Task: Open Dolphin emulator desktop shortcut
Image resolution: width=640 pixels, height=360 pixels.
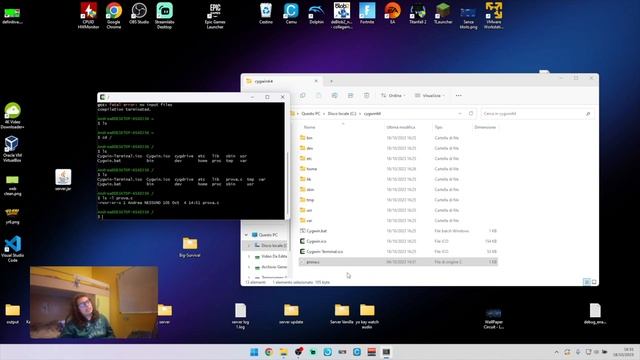Action: [316, 13]
